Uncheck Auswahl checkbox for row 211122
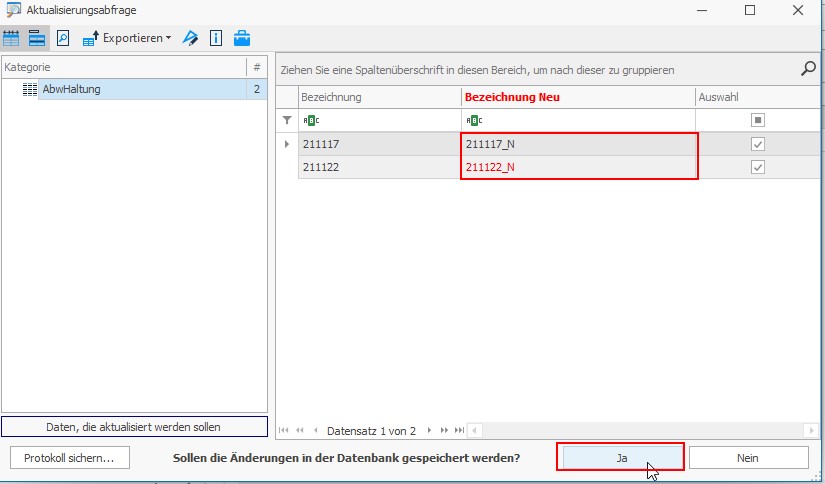The width and height of the screenshot is (825, 484). tap(757, 167)
